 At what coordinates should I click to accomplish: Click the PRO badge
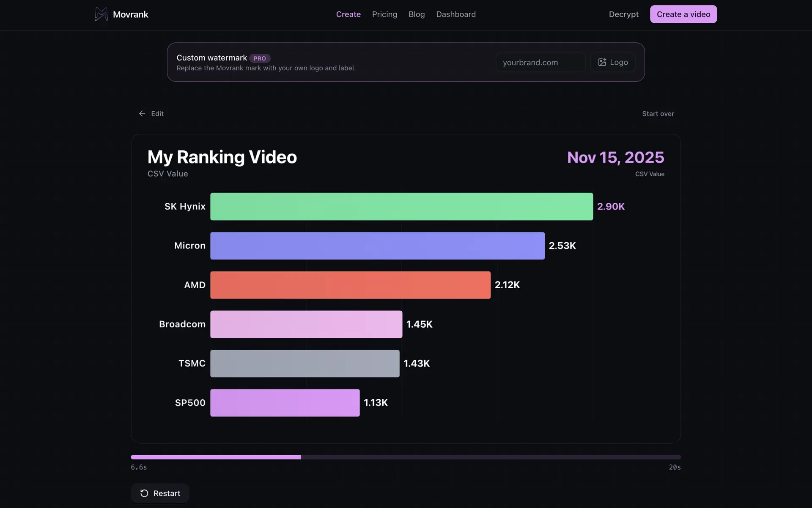(260, 58)
